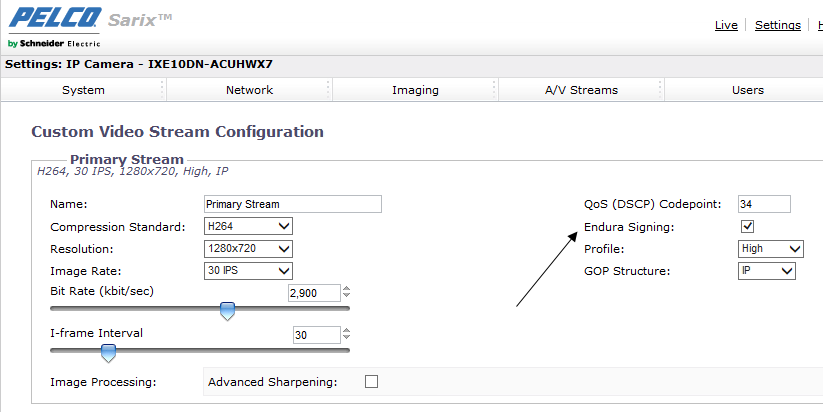This screenshot has height=412, width=823.
Task: Click the Settings link
Action: (777, 25)
